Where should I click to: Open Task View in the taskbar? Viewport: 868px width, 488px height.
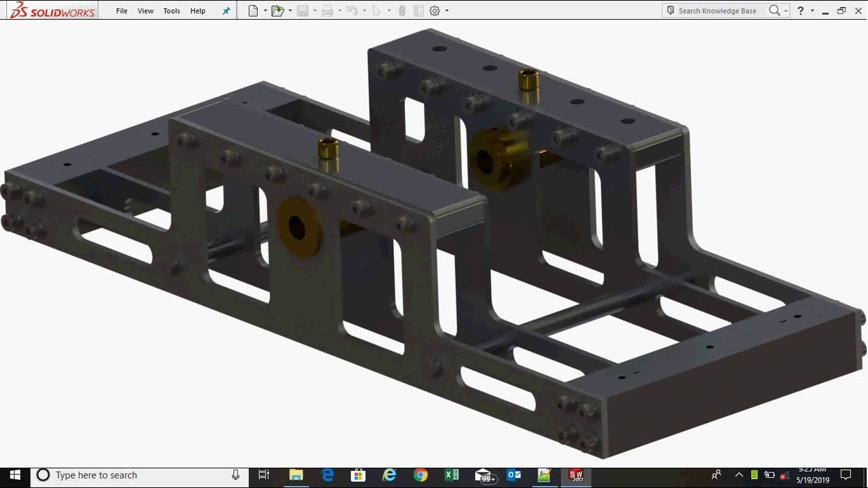[264, 475]
